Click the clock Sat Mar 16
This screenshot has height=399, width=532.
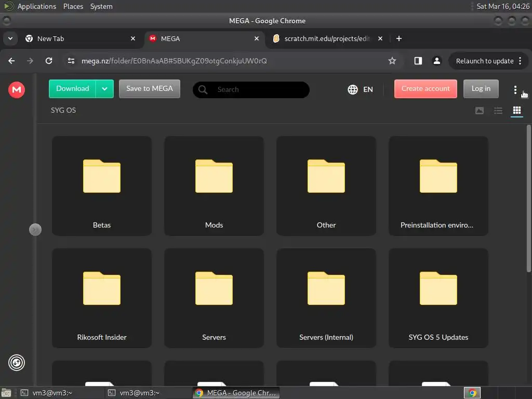[503, 6]
